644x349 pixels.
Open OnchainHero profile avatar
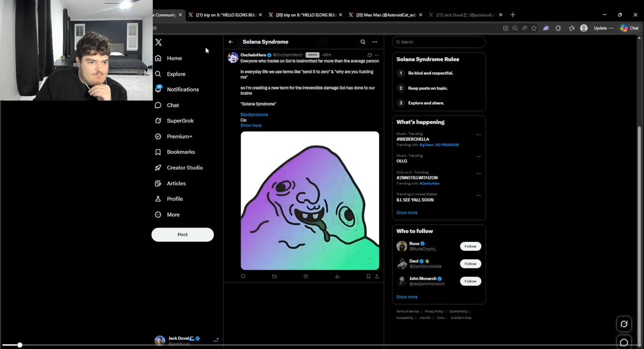click(x=233, y=58)
